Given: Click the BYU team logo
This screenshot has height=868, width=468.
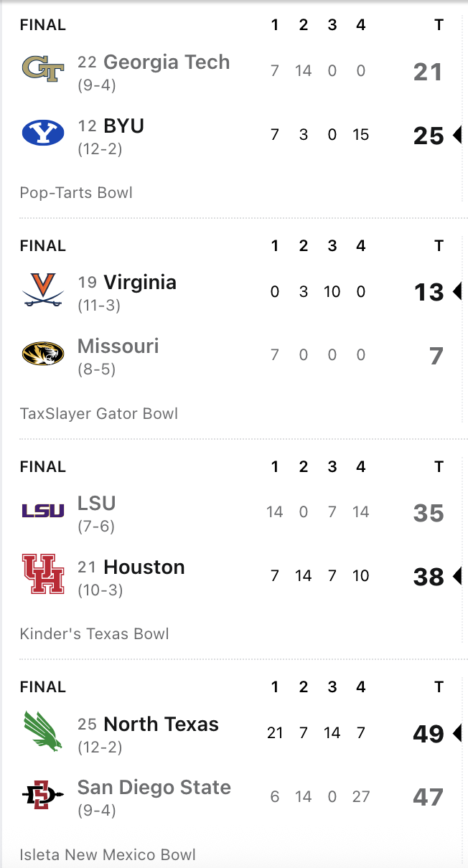Looking at the screenshot, I should 43,133.
